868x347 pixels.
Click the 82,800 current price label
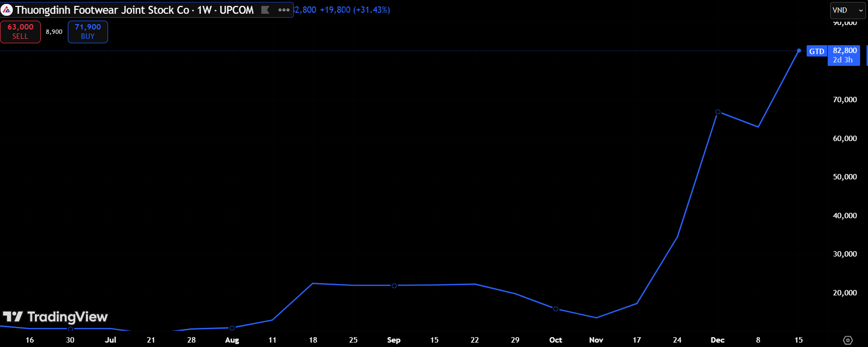[844, 51]
